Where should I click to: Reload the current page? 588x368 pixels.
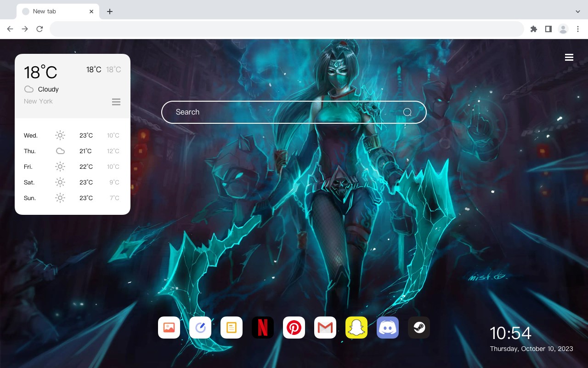(x=40, y=29)
